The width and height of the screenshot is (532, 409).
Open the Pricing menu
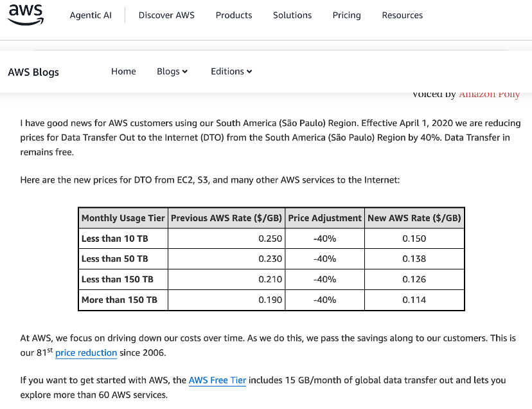coord(346,15)
